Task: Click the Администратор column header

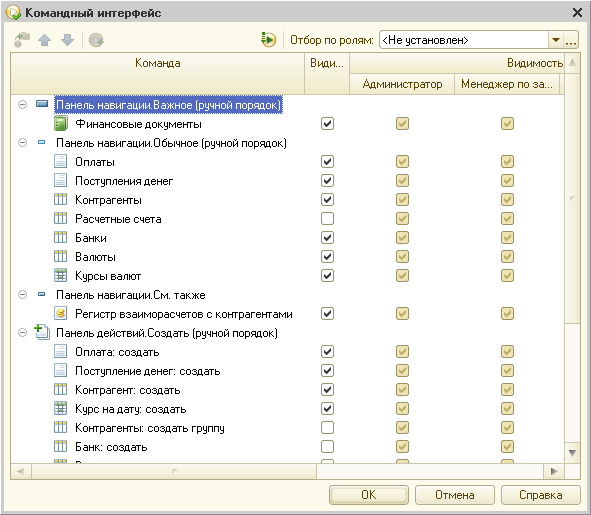Action: coord(402,84)
